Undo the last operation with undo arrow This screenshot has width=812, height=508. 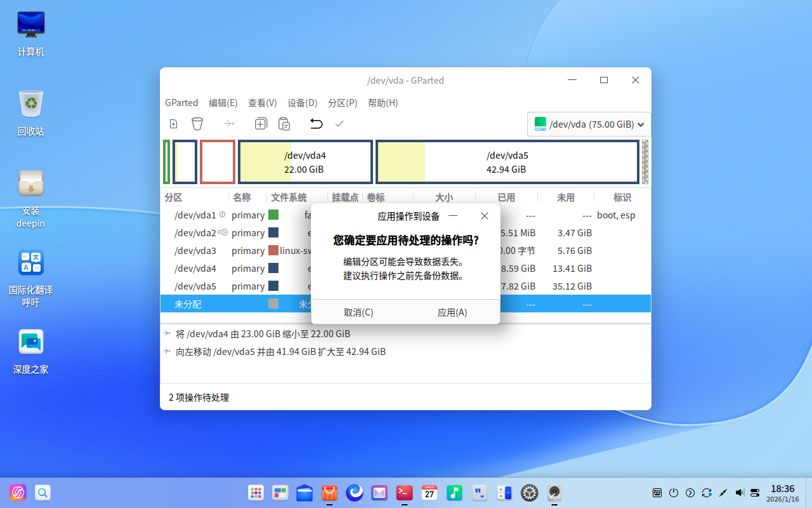coord(316,124)
